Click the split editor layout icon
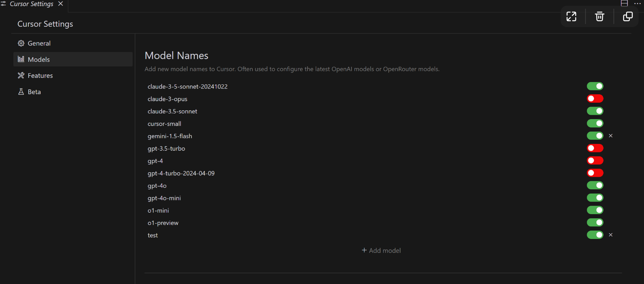Viewport: 644px width, 284px height. tap(625, 3)
